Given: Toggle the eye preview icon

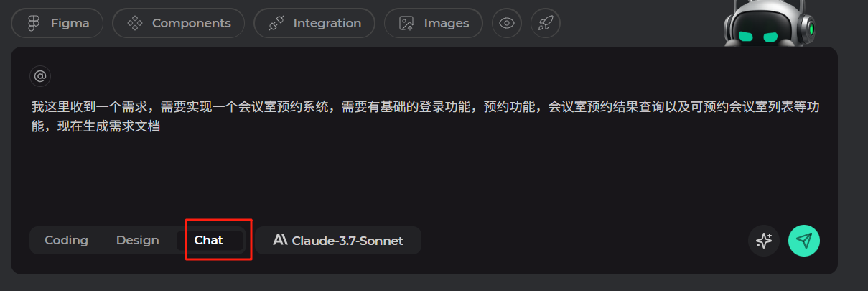Looking at the screenshot, I should 507,23.
